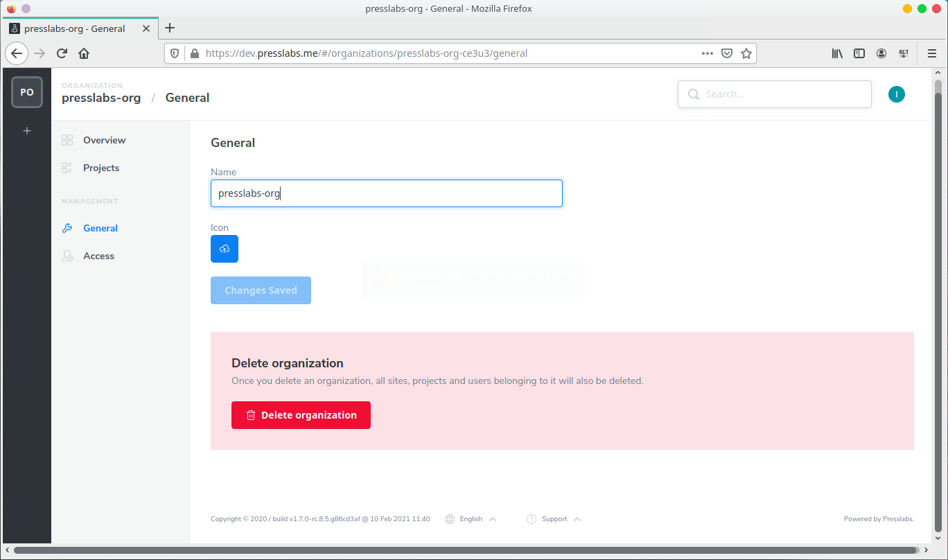Open Firefox hamburger menu
948x560 pixels.
(932, 53)
